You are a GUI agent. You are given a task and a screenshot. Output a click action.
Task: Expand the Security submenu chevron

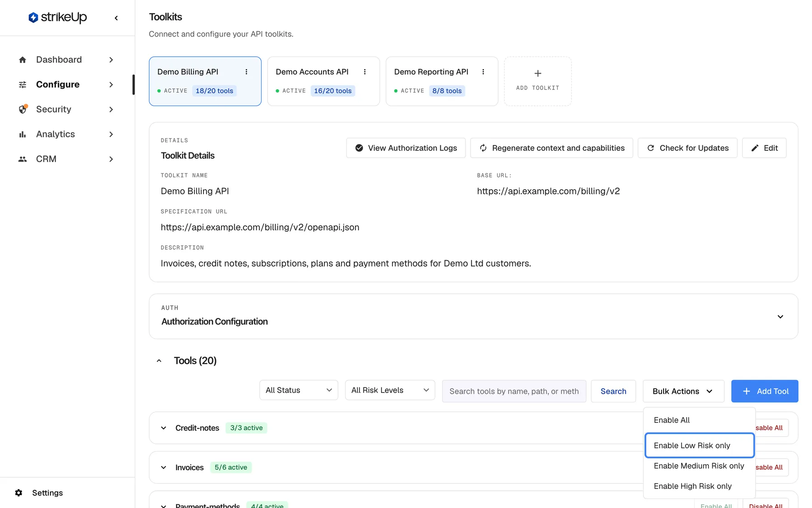(111, 109)
